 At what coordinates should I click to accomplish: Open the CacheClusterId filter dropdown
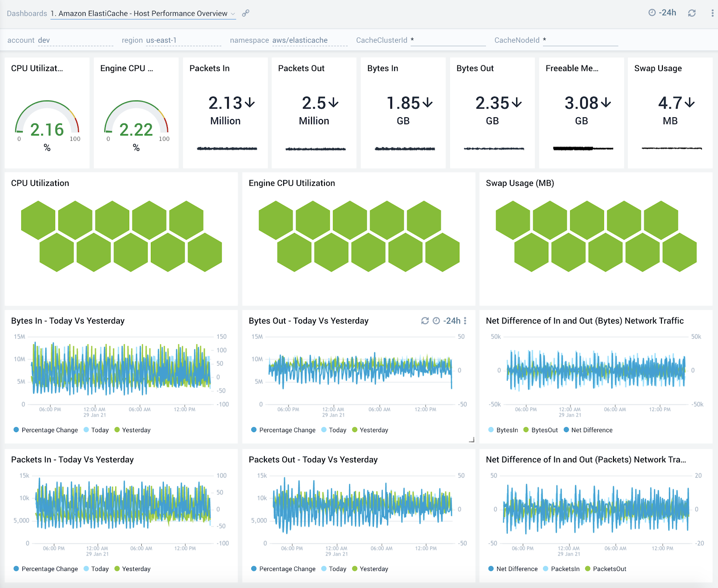(x=449, y=40)
